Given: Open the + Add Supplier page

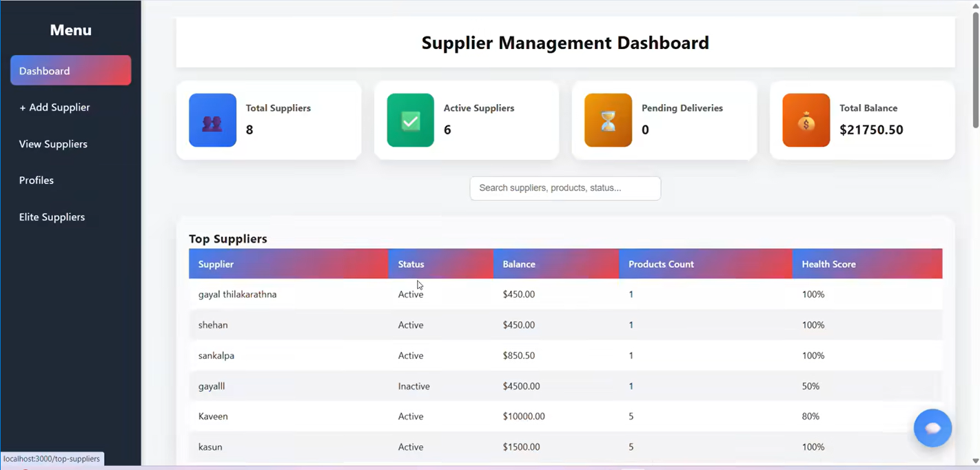Looking at the screenshot, I should (54, 108).
